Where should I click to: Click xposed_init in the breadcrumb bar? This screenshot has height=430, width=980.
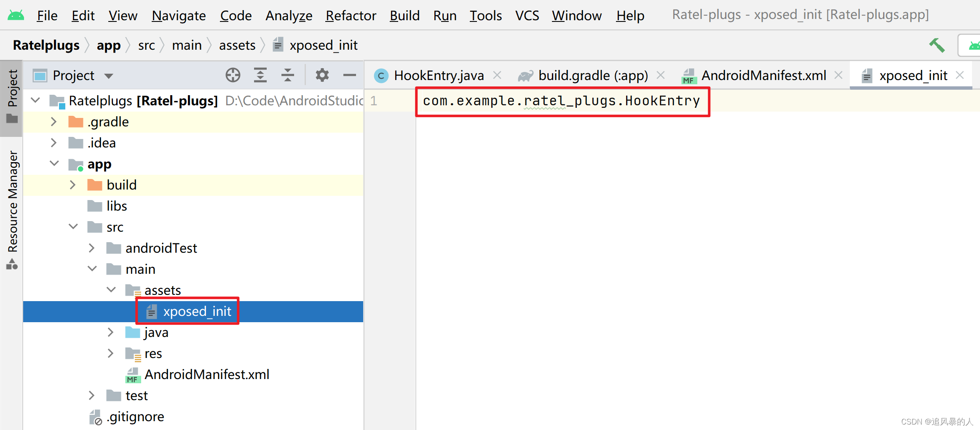315,45
